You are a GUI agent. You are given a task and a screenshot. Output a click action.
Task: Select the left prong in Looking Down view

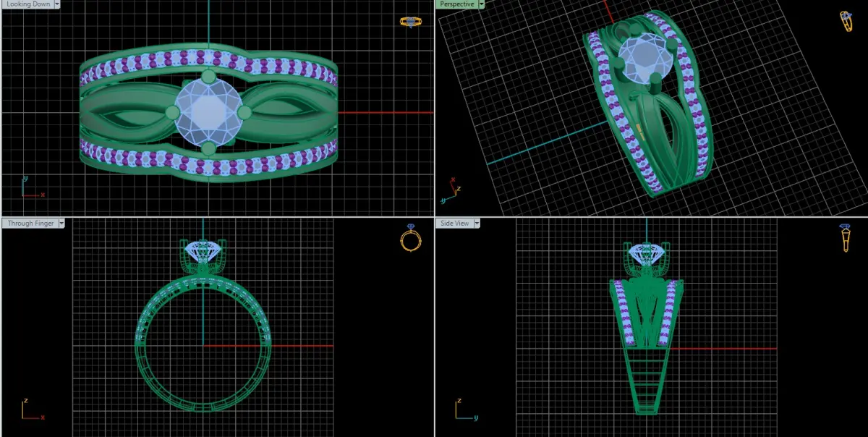click(172, 112)
